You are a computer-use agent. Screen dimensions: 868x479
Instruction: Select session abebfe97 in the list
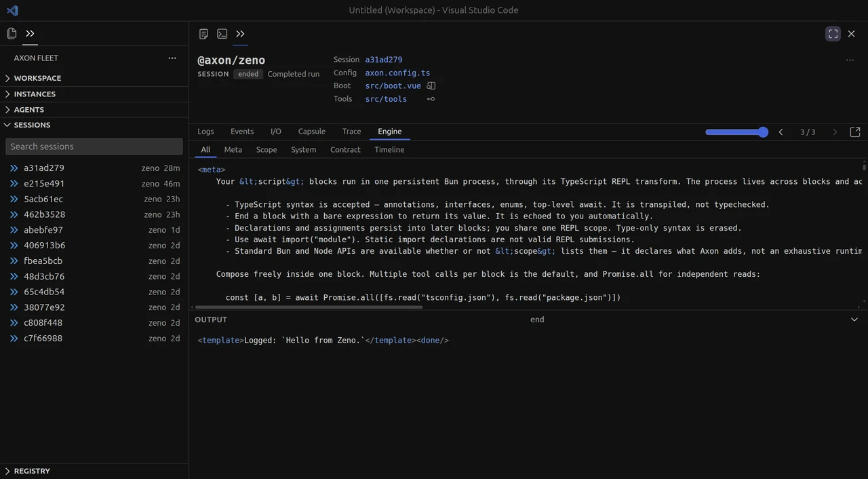pyautogui.click(x=94, y=230)
